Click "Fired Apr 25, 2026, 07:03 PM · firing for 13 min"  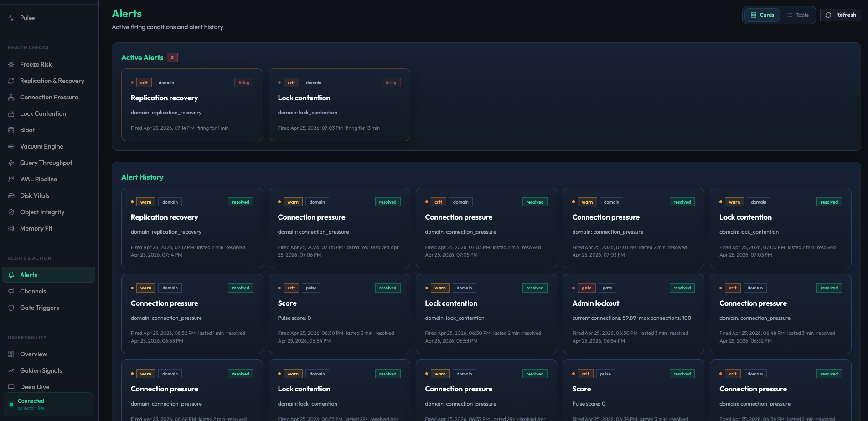pos(329,128)
